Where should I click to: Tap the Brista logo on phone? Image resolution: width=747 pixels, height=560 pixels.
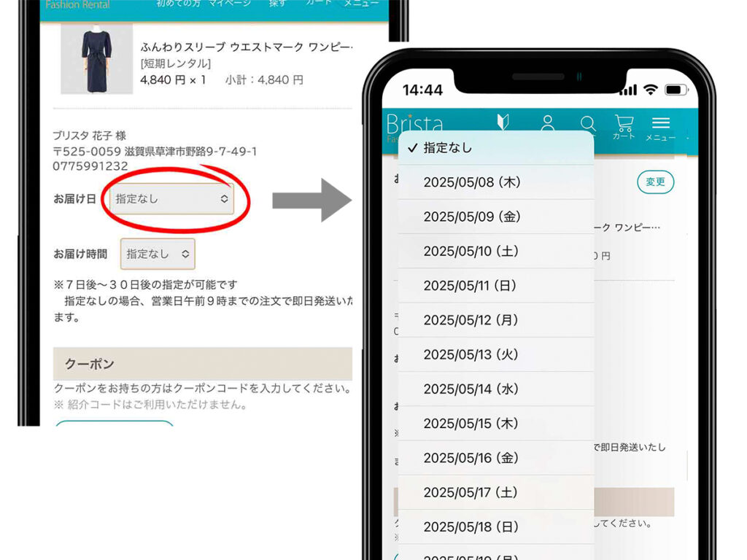pyautogui.click(x=414, y=124)
